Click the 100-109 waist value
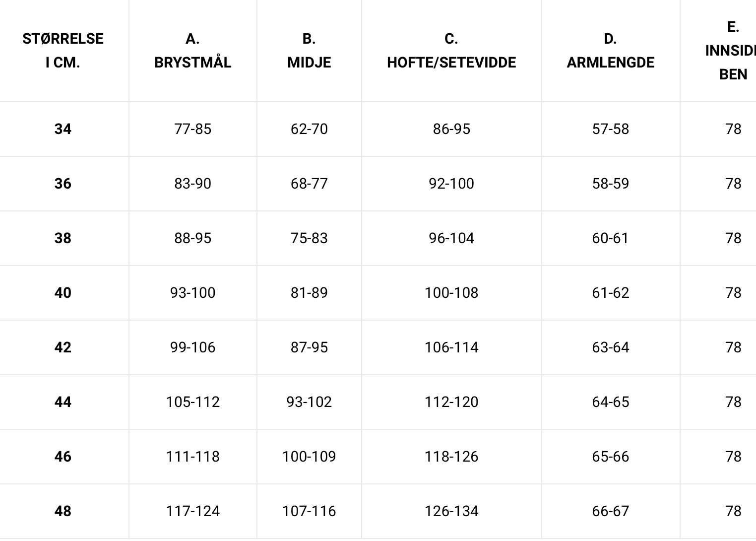This screenshot has width=756, height=541. (x=309, y=457)
